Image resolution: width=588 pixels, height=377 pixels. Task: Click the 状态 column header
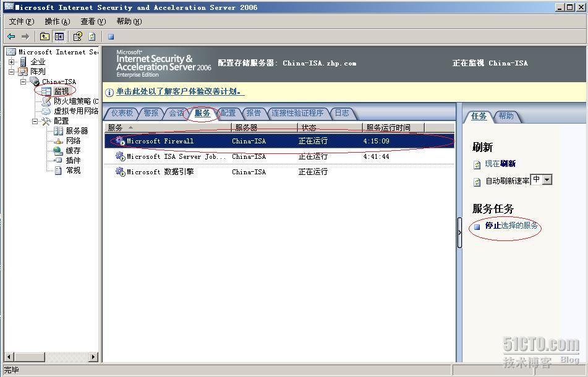(330, 128)
